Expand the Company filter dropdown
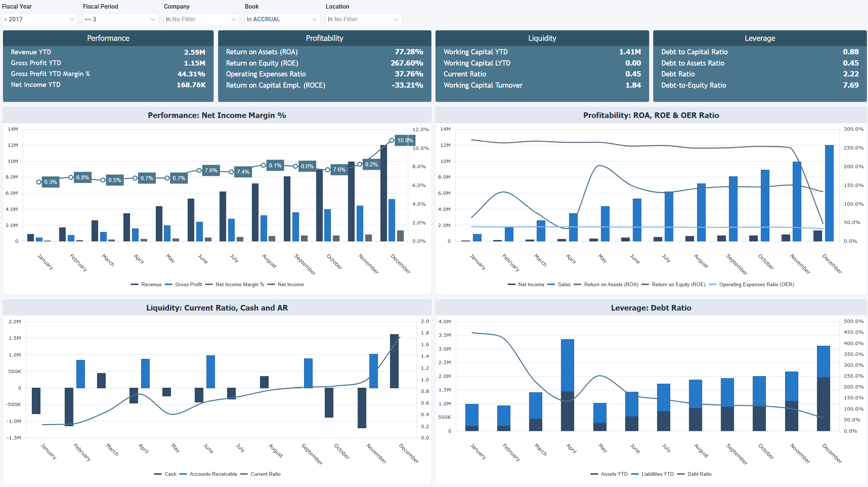The width and height of the screenshot is (868, 487). tap(201, 19)
